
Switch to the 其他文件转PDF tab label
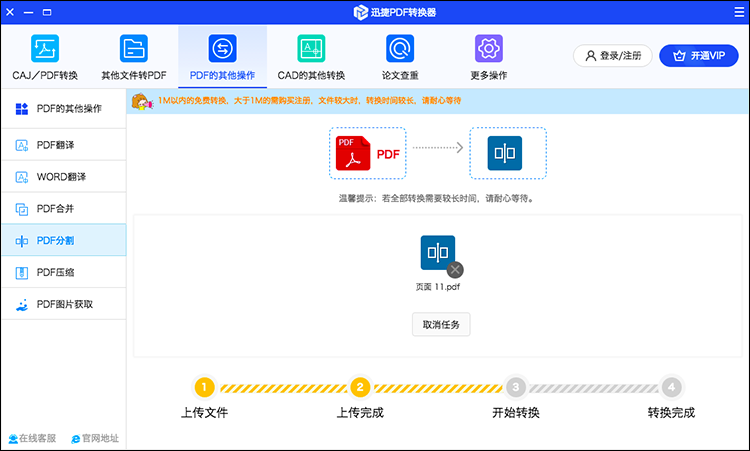134,76
